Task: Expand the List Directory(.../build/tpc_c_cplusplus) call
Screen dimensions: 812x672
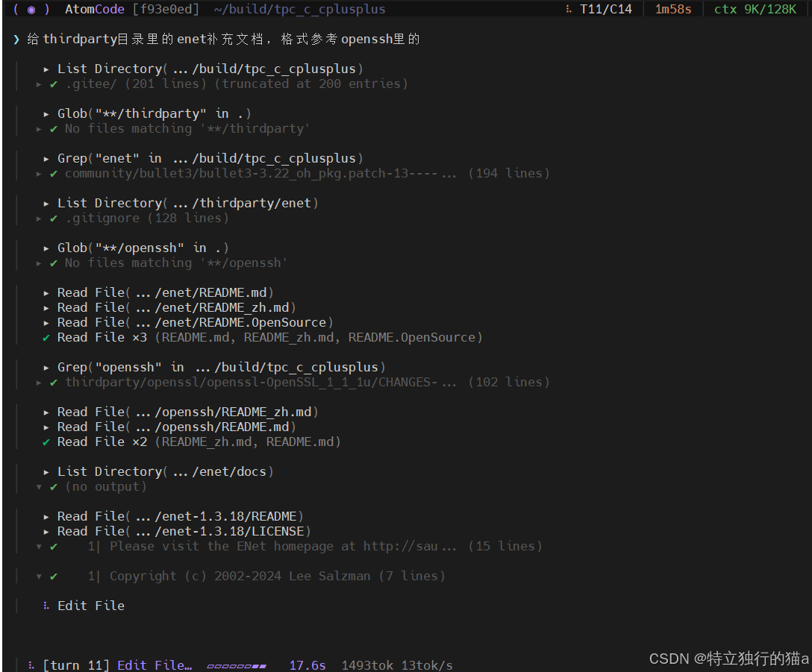Action: coord(46,69)
